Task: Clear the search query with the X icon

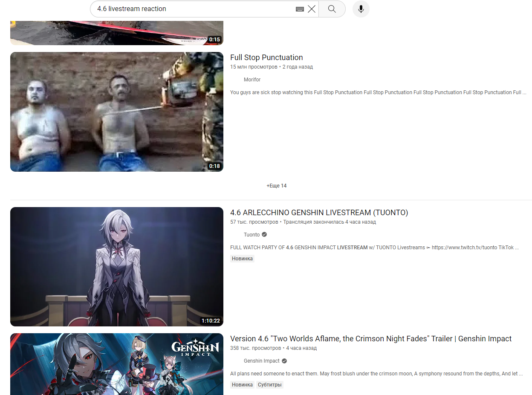Action: tap(312, 9)
